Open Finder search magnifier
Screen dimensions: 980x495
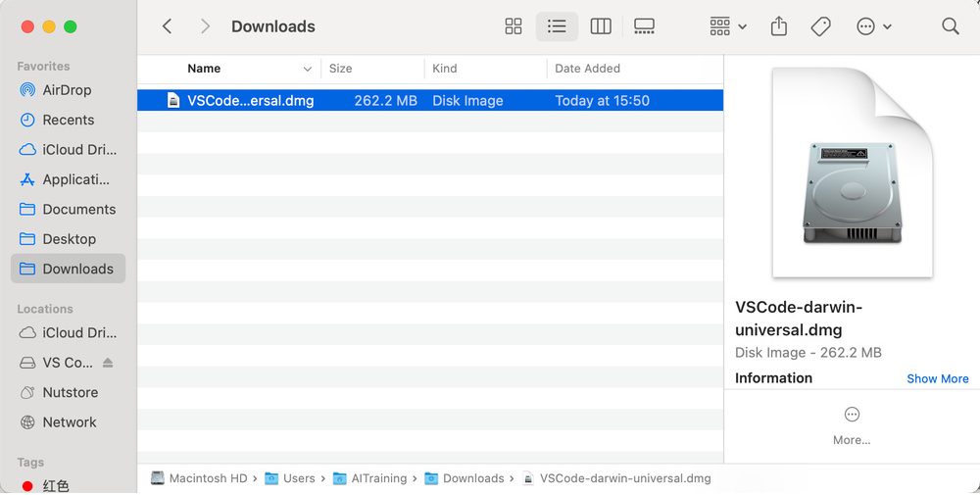tap(950, 26)
